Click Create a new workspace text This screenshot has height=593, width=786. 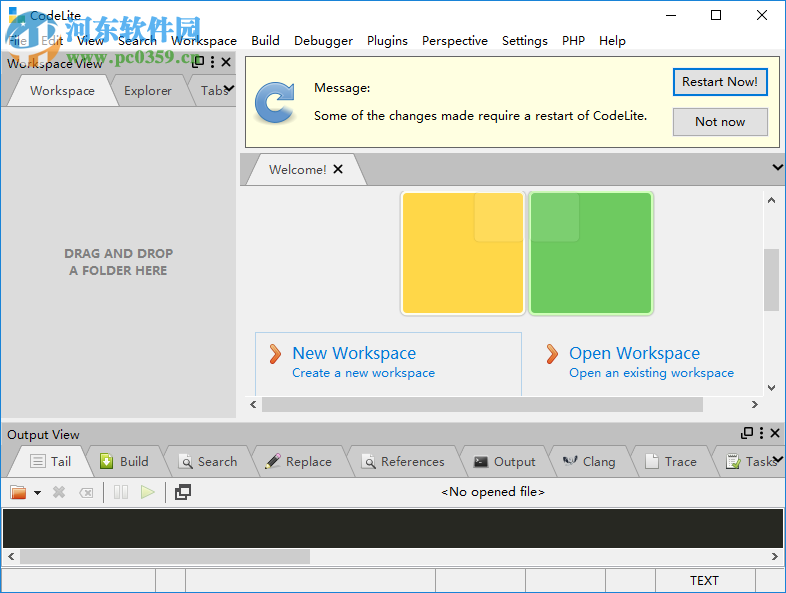[x=363, y=373]
